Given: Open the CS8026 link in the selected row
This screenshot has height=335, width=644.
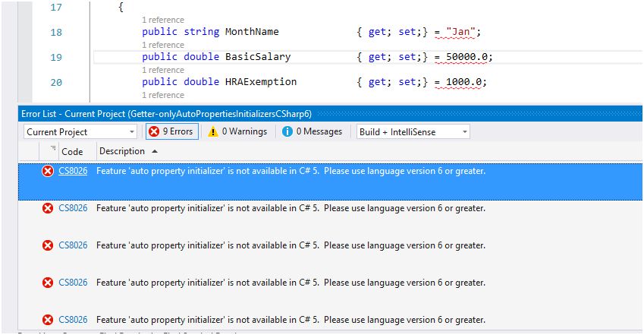Looking at the screenshot, I should pos(73,171).
